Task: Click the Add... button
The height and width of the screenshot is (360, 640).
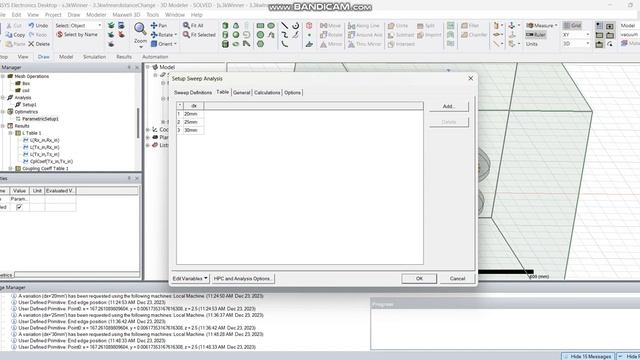Action: click(449, 106)
